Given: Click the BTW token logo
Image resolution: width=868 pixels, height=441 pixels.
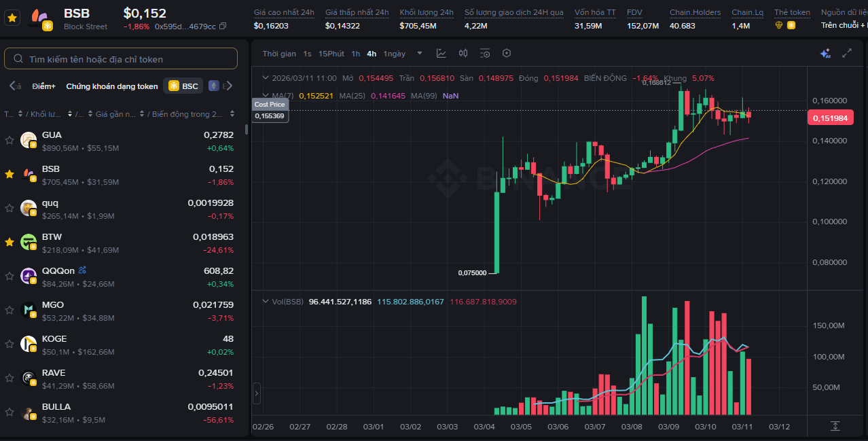Looking at the screenshot, I should click(x=28, y=243).
